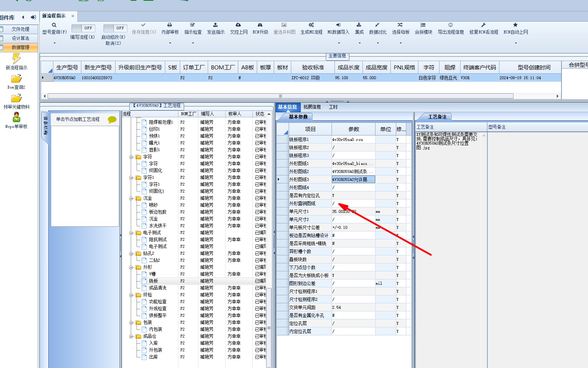
Task: Sort by the 验收标准 column header
Action: 313,67
